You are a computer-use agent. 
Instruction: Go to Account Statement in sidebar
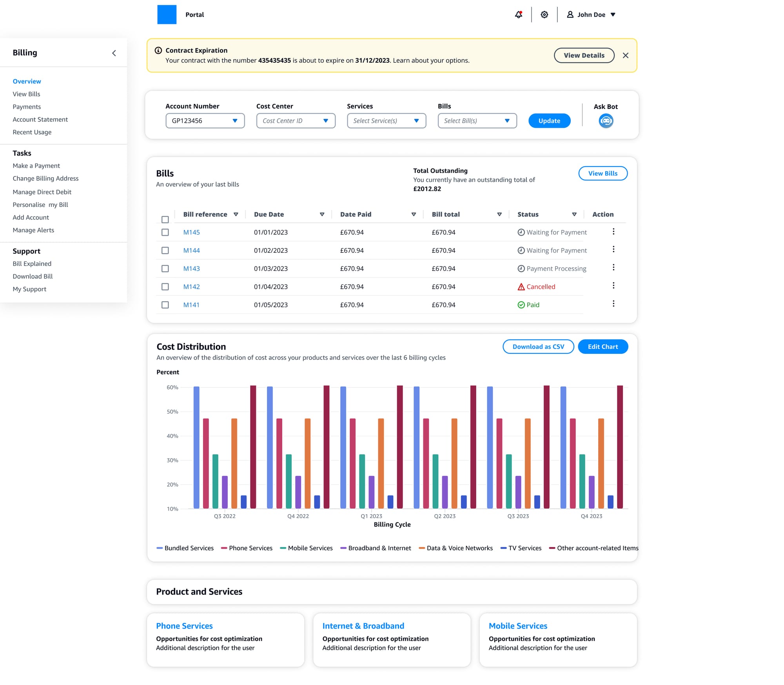click(40, 120)
